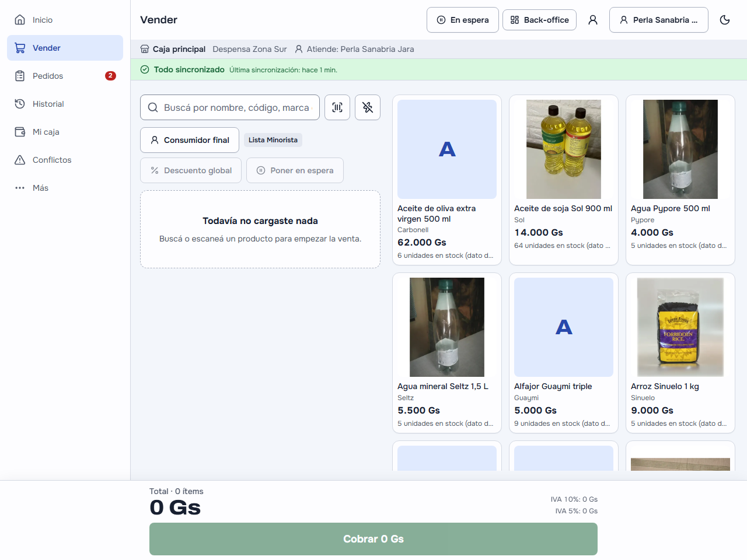This screenshot has width=747, height=560.
Task: Open Back-office panel
Action: tap(540, 20)
